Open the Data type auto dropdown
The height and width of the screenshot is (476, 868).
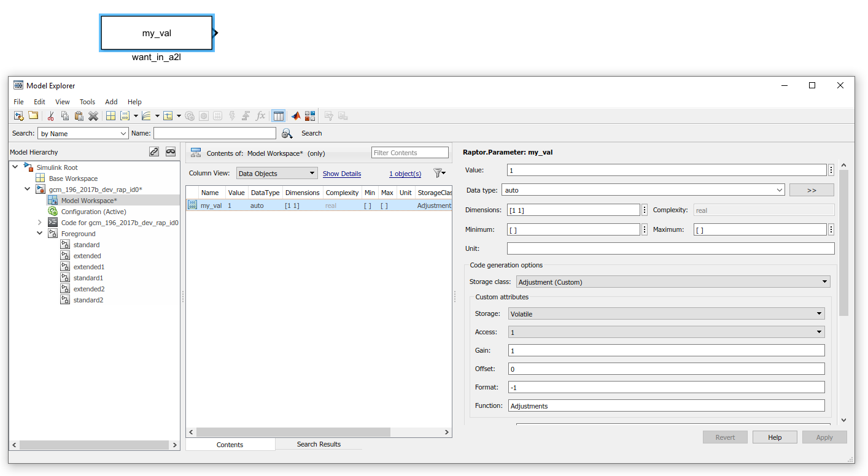click(643, 190)
